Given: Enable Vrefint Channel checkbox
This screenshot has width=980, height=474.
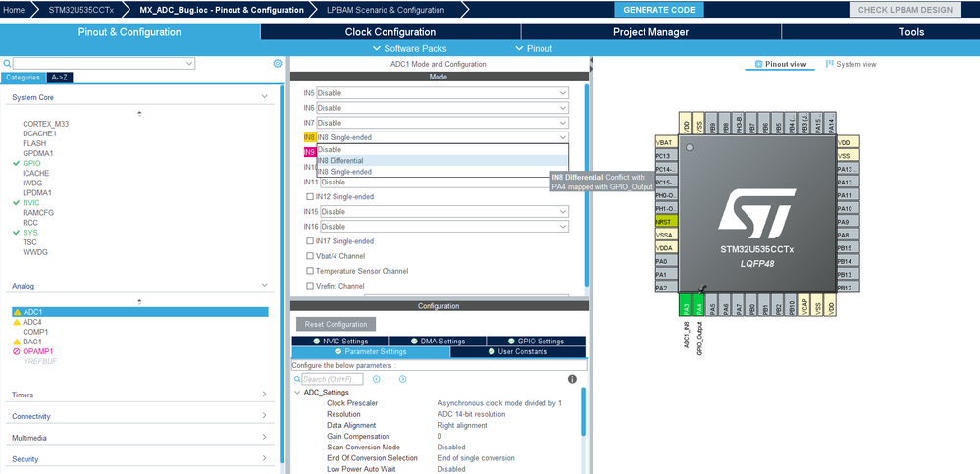Looking at the screenshot, I should tap(309, 286).
